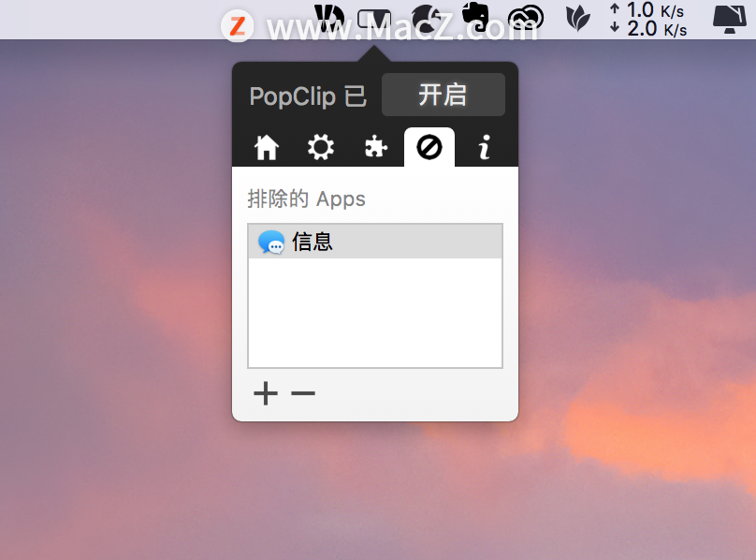The height and width of the screenshot is (560, 756).
Task: Open Creative Cloud menu bar icon
Action: coord(527,19)
